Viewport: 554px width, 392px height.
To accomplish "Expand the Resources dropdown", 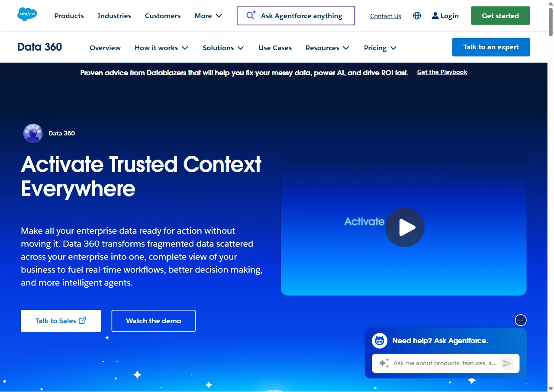I will point(327,48).
